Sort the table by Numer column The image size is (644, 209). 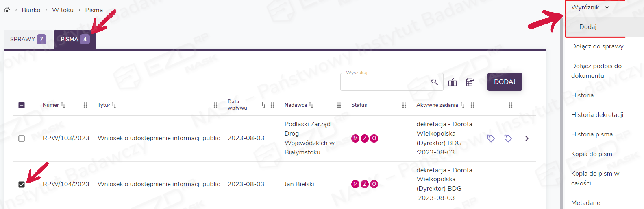coord(63,105)
